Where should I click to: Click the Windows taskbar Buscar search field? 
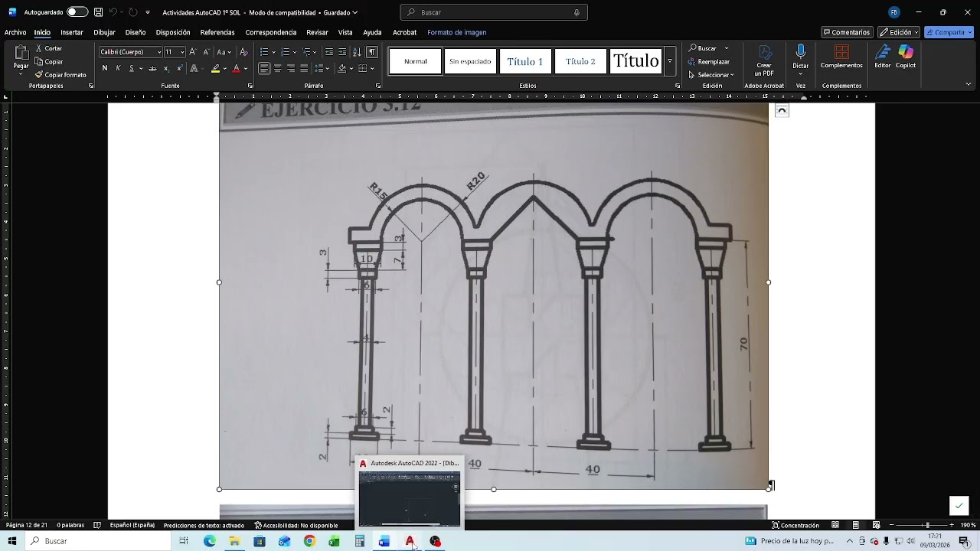click(100, 541)
